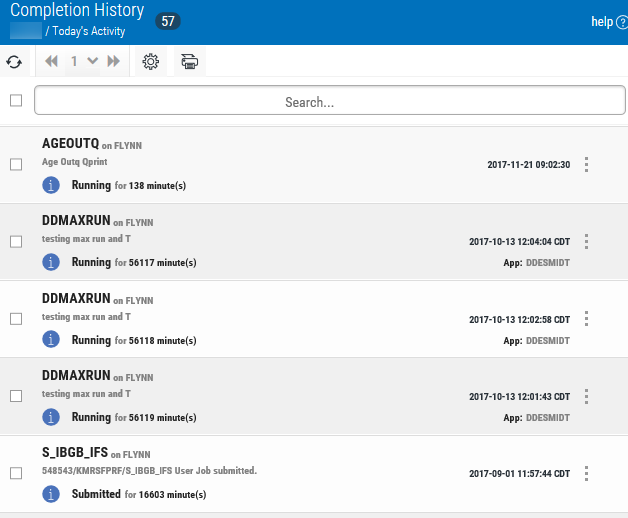Click the refresh icon in toolbar
The image size is (628, 518).
coord(14,62)
